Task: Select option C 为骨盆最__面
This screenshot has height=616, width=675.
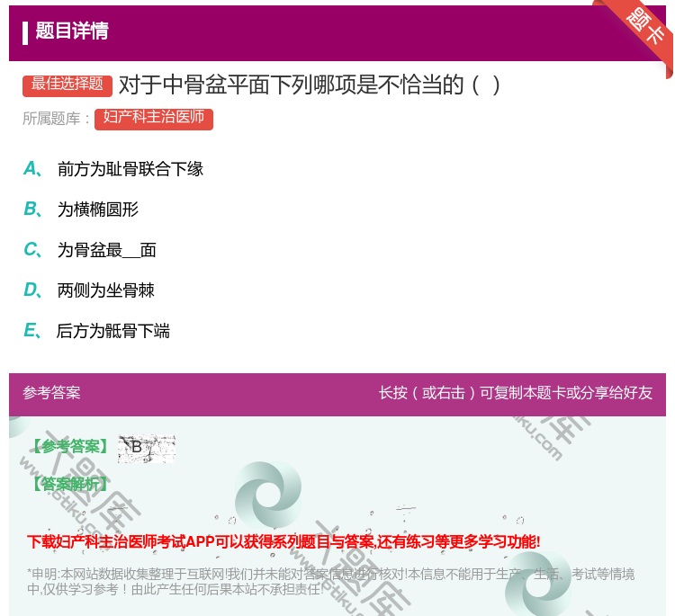Action: [x=89, y=250]
